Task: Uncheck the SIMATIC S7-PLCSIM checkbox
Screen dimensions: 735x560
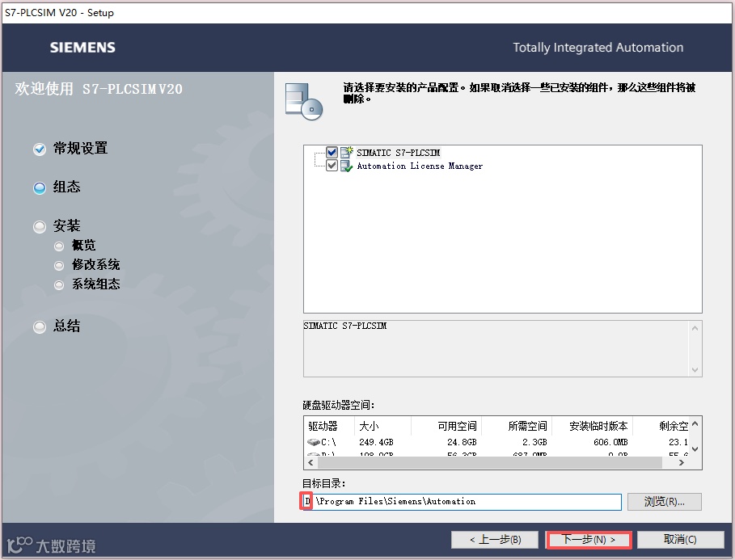Action: coord(332,152)
